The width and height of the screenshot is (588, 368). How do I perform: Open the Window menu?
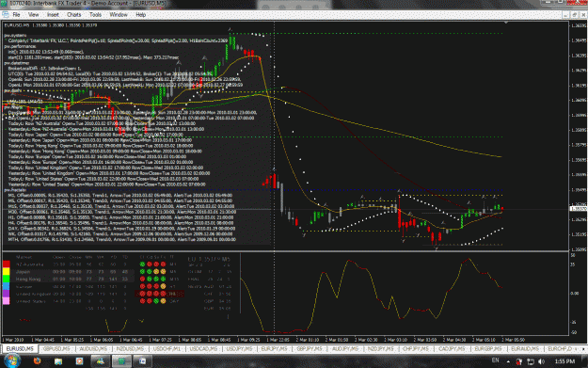[x=119, y=15]
